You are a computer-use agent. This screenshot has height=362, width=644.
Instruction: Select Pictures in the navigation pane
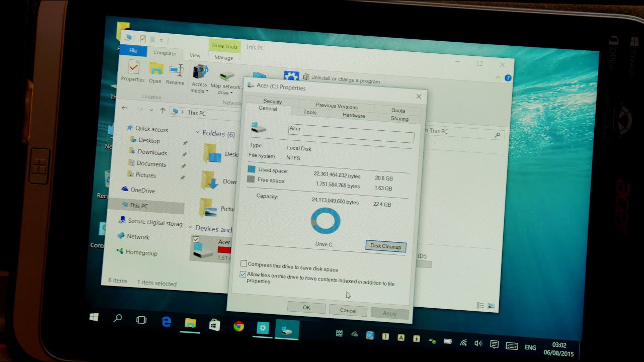(x=145, y=175)
